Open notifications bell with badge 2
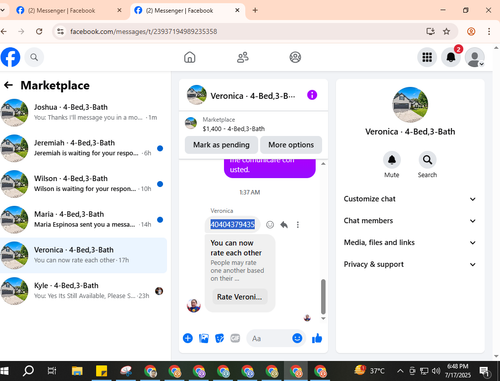The height and width of the screenshot is (381, 500). pos(451,57)
